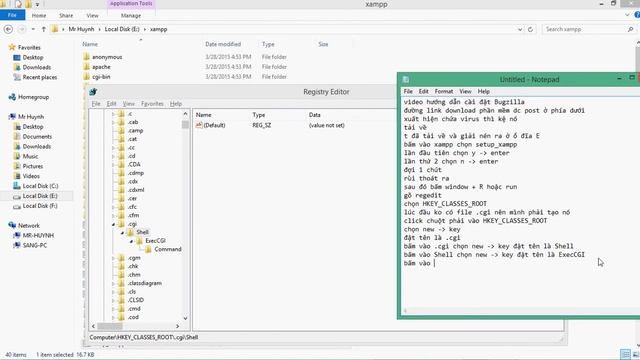The image size is (640, 360).
Task: Click Notepad title bar icon
Action: (x=406, y=80)
